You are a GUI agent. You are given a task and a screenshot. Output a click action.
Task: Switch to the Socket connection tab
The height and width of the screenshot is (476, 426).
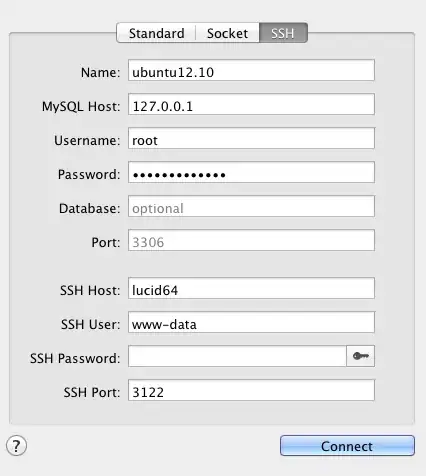pos(227,33)
